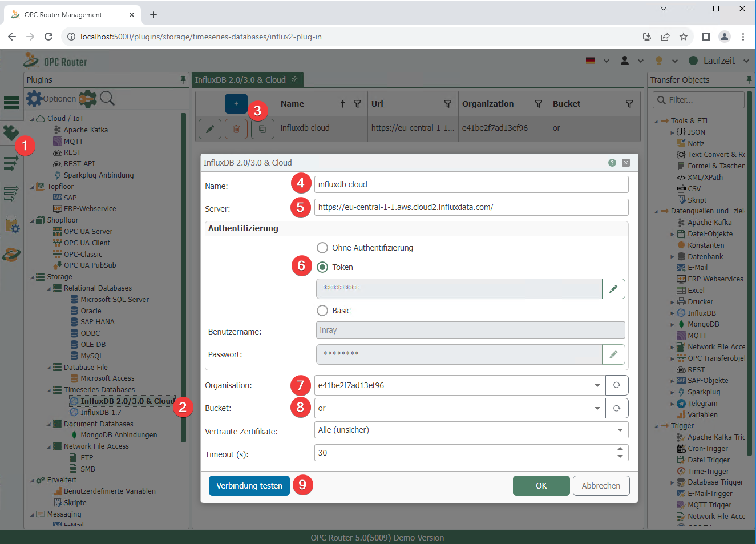Screen dimensions: 756x544
Task: Click the Name input field
Action: 471,184
